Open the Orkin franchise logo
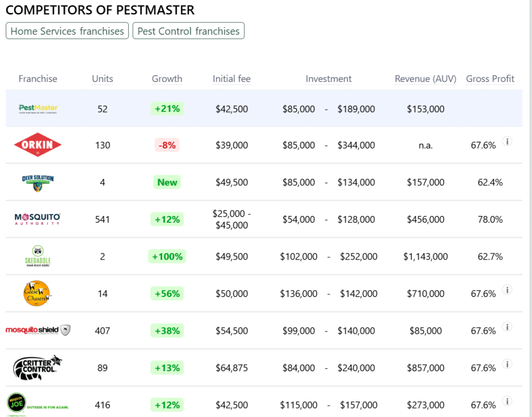This screenshot has height=417, width=532. 37,145
